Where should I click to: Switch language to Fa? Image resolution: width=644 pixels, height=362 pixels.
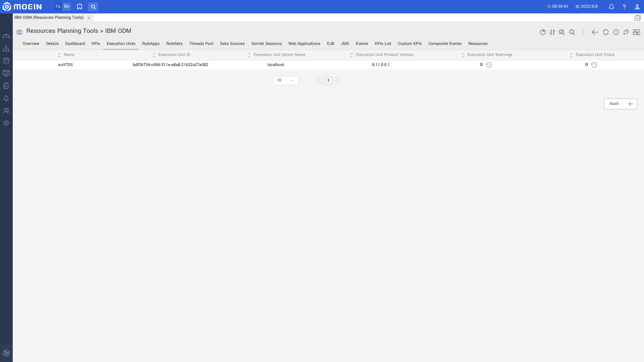58,7
